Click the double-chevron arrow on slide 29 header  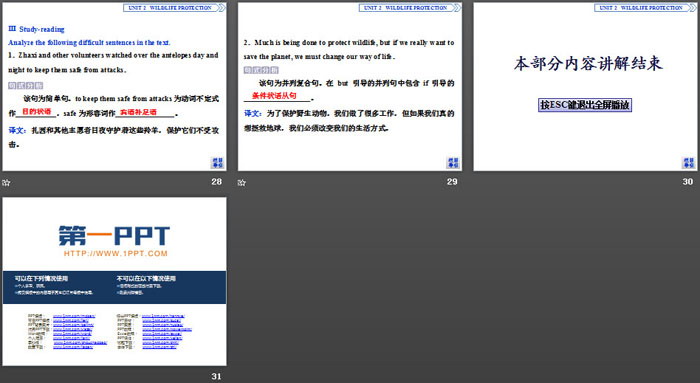click(457, 8)
